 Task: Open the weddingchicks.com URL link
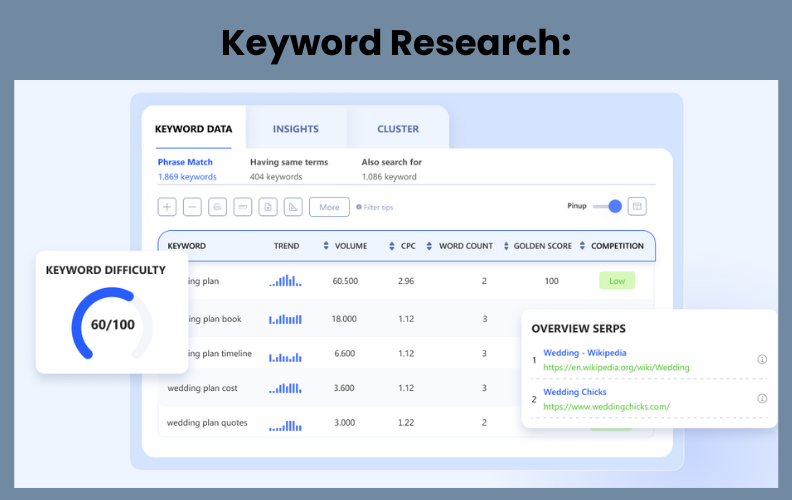[606, 406]
